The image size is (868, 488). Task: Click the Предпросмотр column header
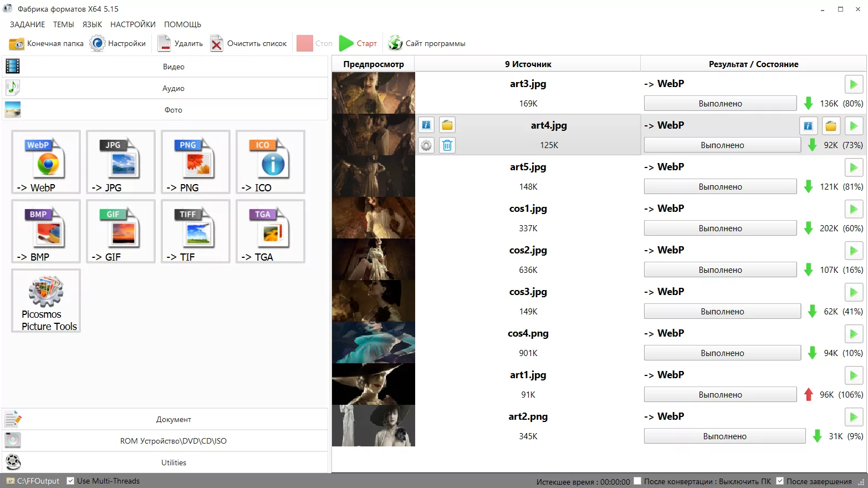point(374,64)
